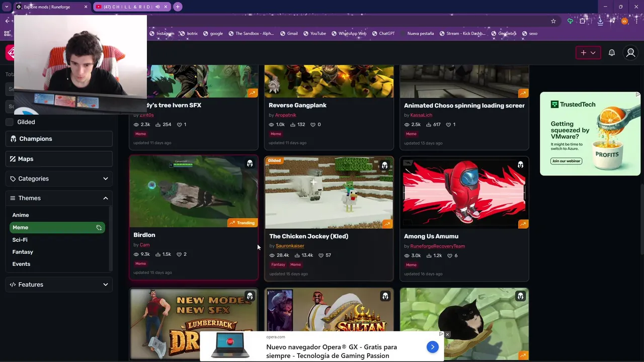Click the Trending badge on Birdlon thumbnail
Viewport: 644px width, 362px height.
(242, 223)
